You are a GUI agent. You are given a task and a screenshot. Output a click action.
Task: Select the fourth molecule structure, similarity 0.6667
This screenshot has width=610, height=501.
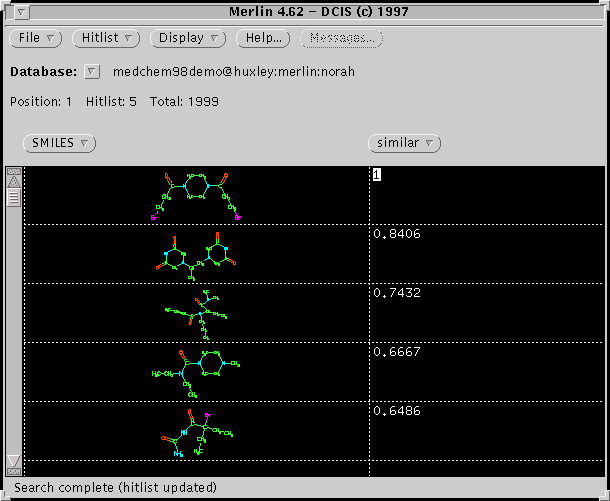(x=195, y=371)
